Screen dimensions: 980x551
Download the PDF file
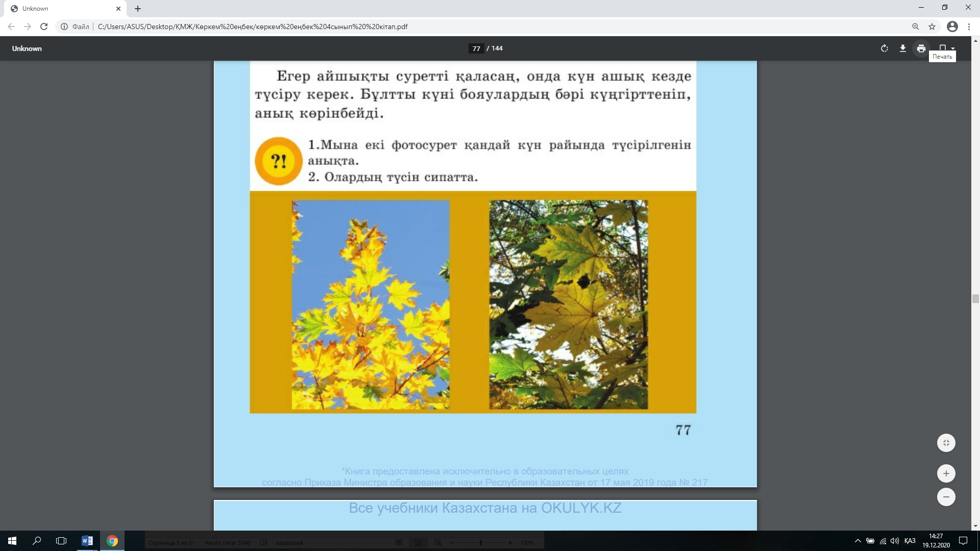pos(902,48)
